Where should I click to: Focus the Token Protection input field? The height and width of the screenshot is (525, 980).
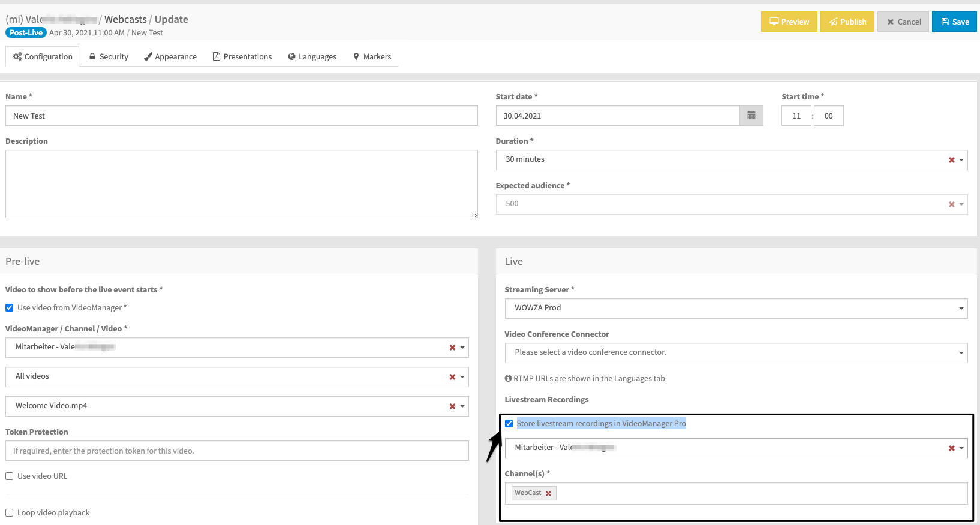click(237, 451)
